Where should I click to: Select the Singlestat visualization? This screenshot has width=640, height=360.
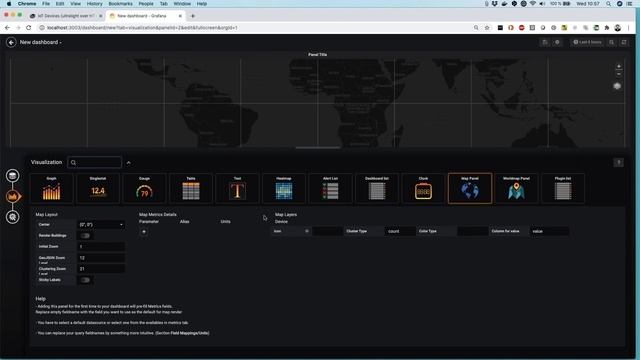point(98,189)
